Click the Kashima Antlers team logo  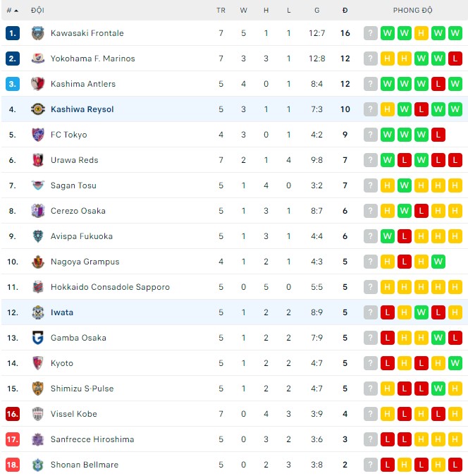coord(38,84)
